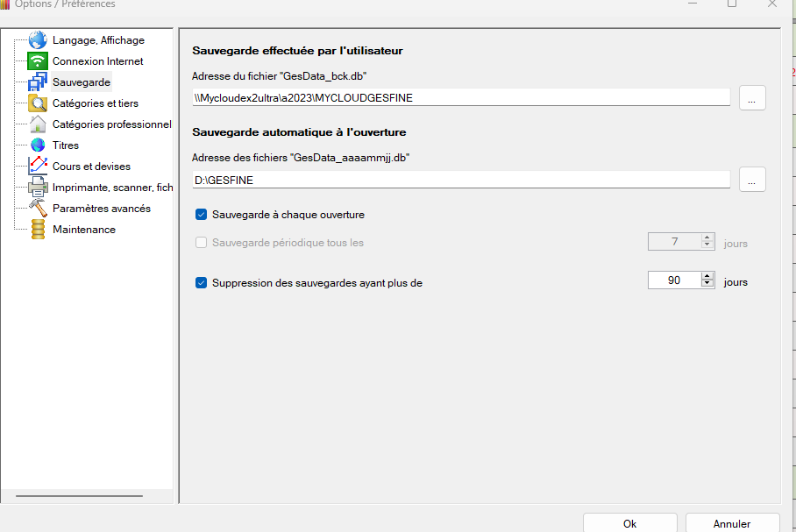The height and width of the screenshot is (532, 796).
Task: Increase the 90 jours value with up arrow
Action: point(707,277)
